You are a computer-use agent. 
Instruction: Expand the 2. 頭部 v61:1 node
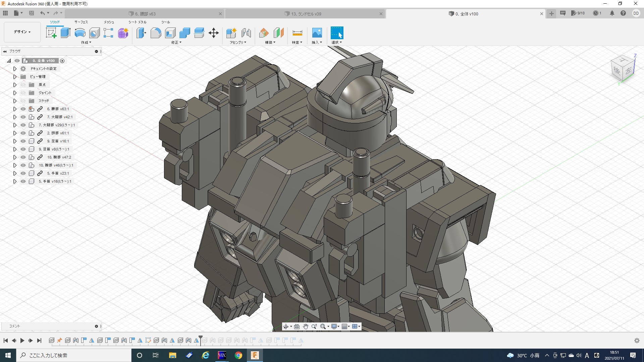click(x=15, y=133)
